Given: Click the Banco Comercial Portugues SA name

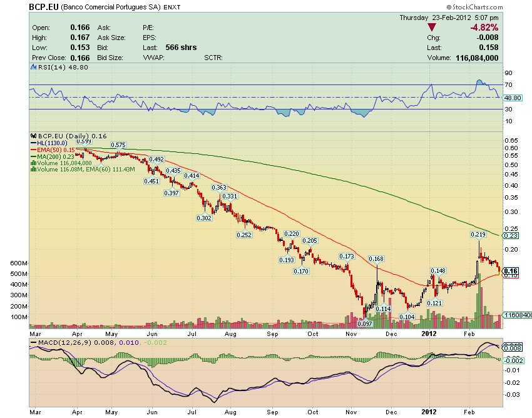Looking at the screenshot, I should coord(111,7).
